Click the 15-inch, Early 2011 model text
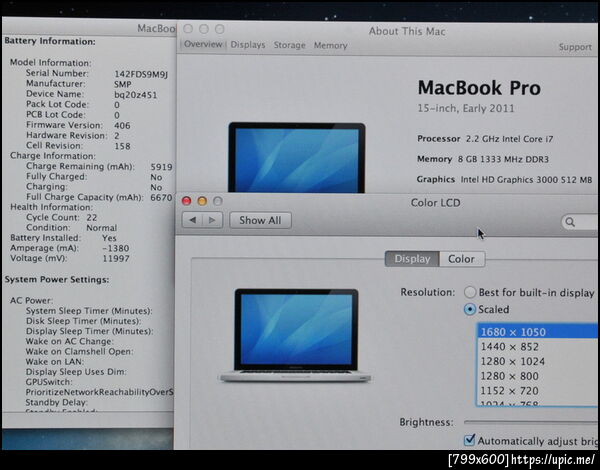Screen dimensions: 600x470 [466, 109]
